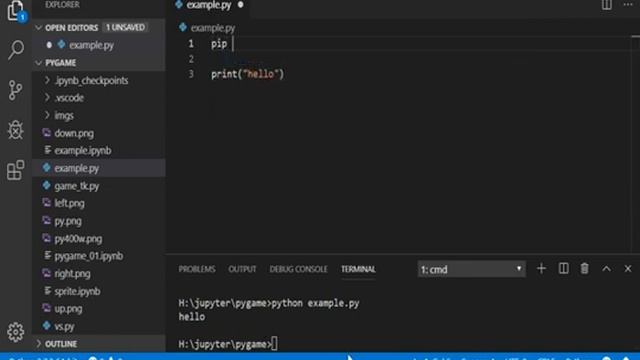Image resolution: width=640 pixels, height=360 pixels.
Task: Click line number 2 in the gutter
Action: [191, 59]
